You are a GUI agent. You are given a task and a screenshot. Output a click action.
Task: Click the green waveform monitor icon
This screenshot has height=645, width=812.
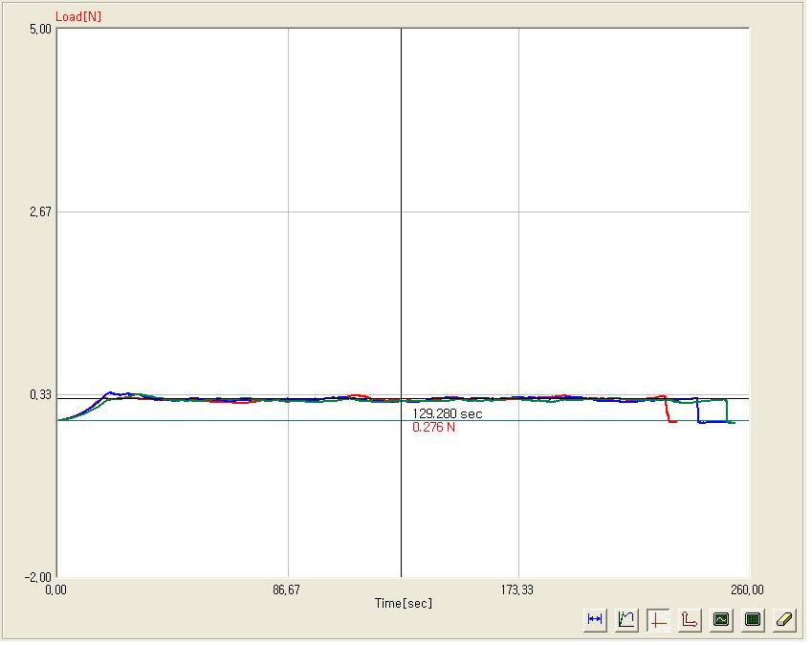721,619
